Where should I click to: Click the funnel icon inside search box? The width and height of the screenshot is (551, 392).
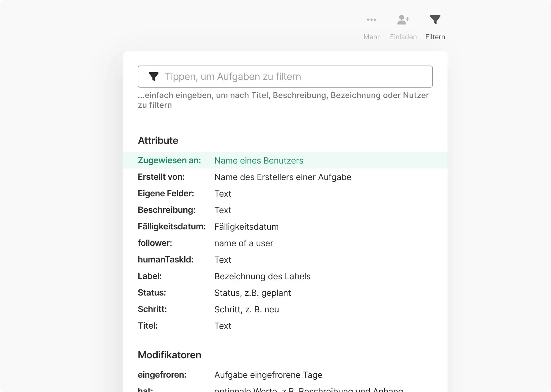point(153,77)
